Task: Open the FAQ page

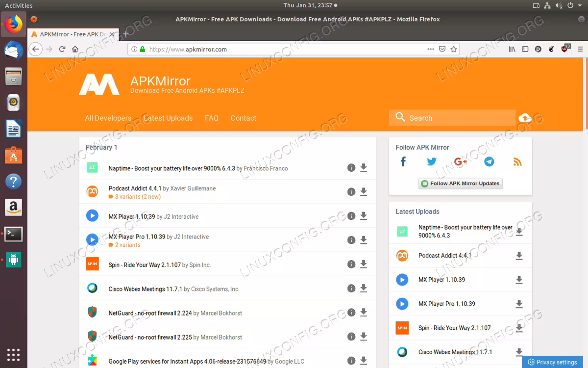Action: click(x=212, y=118)
